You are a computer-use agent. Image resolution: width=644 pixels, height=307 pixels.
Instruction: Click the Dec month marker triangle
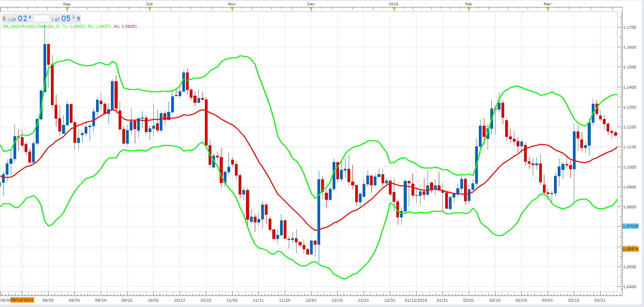coord(311,9)
